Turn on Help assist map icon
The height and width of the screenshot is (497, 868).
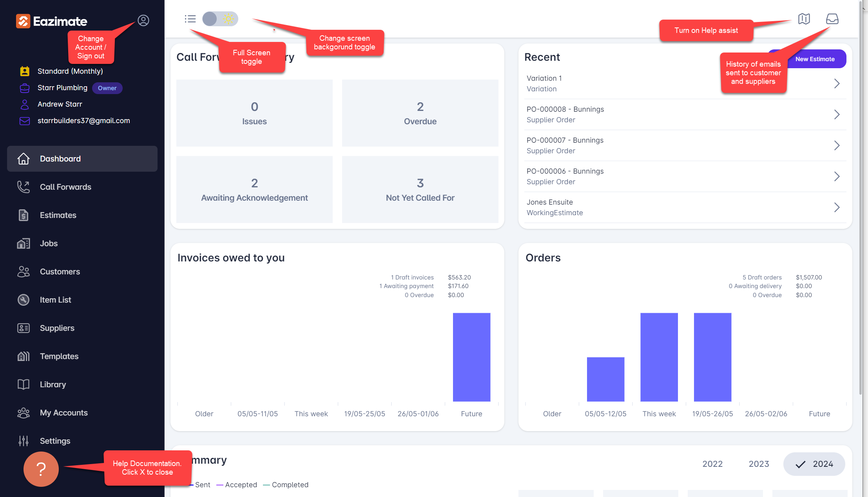click(x=804, y=19)
